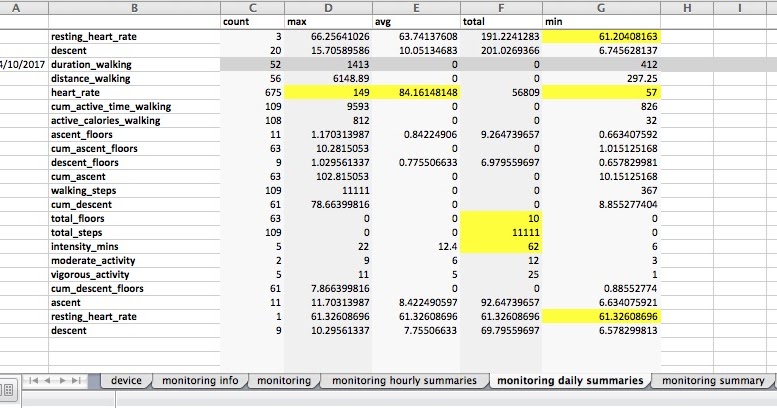The width and height of the screenshot is (777, 408).
Task: Select the 'walking_steps' label cell
Action: click(134, 190)
